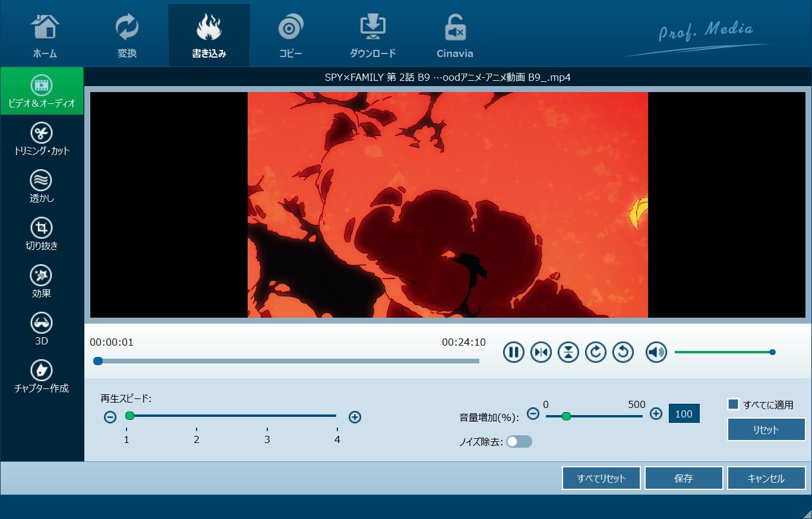The image size is (812, 519).
Task: Toggle the noise removal (ノイズ除去) switch
Action: [x=519, y=442]
